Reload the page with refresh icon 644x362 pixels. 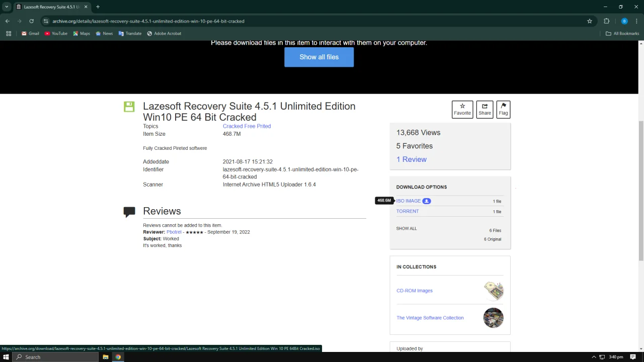[31, 21]
